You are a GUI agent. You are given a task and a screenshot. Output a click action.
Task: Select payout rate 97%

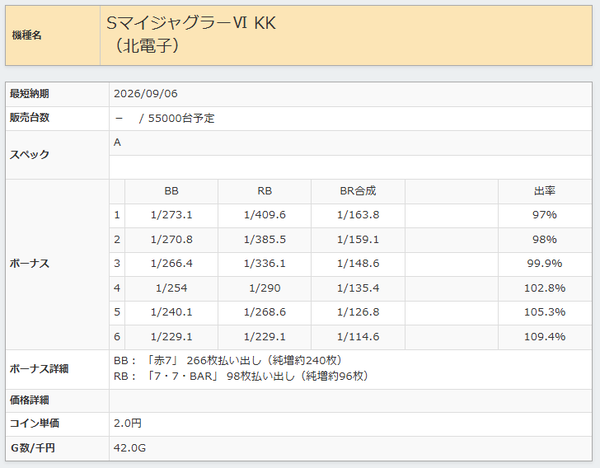point(545,215)
